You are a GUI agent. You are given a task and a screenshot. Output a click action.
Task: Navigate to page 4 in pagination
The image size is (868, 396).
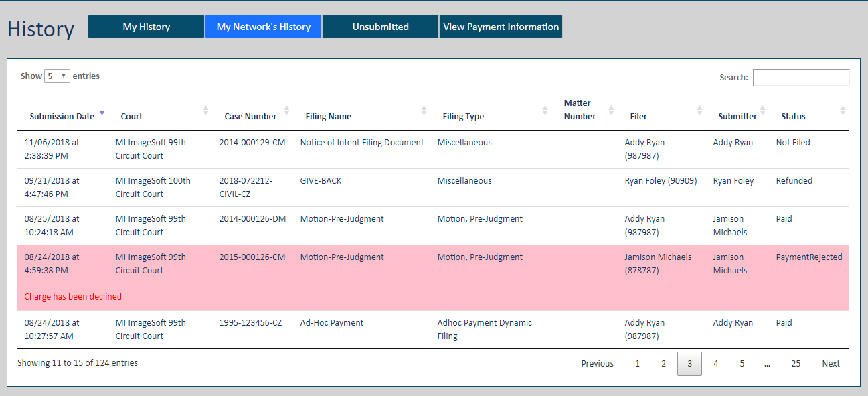715,364
